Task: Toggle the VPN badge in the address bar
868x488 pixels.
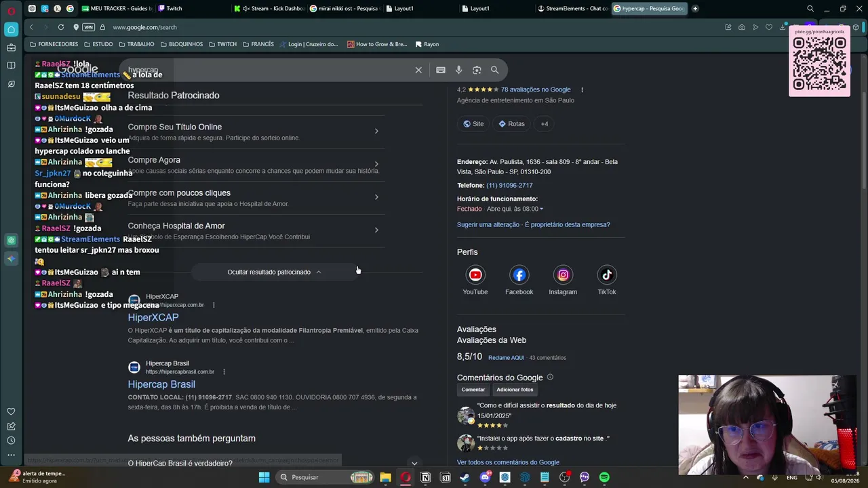Action: 88,27
